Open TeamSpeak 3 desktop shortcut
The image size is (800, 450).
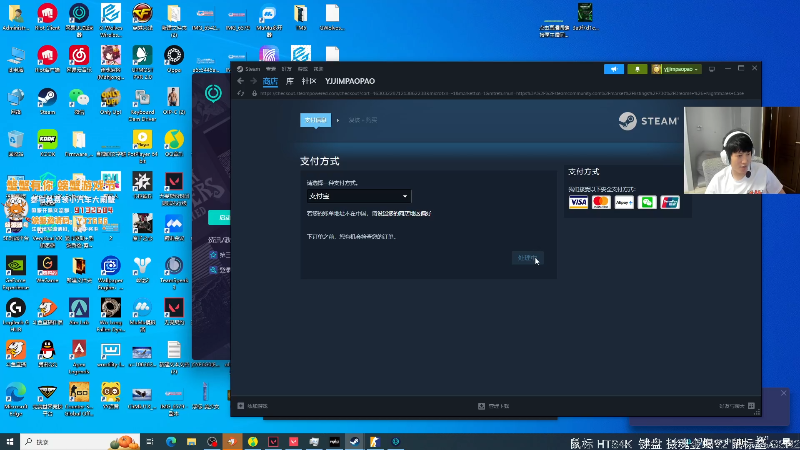click(x=174, y=272)
